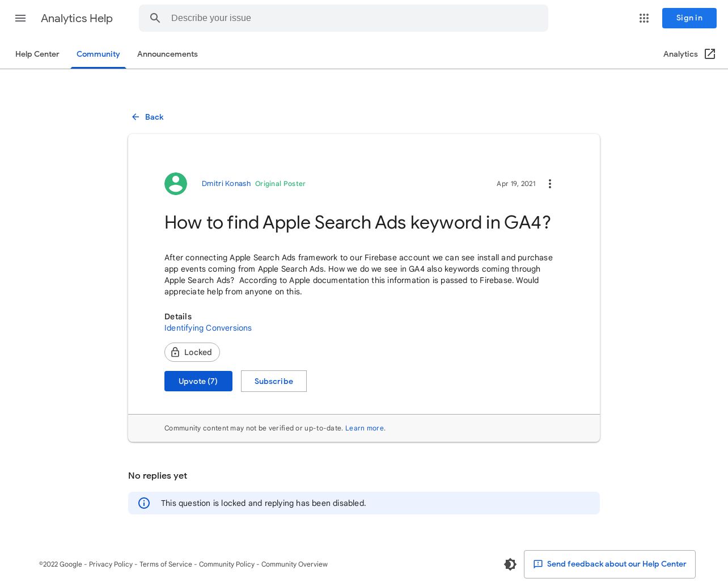Image resolution: width=728 pixels, height=587 pixels.
Task: Open the hamburger main menu
Action: pyautogui.click(x=20, y=18)
